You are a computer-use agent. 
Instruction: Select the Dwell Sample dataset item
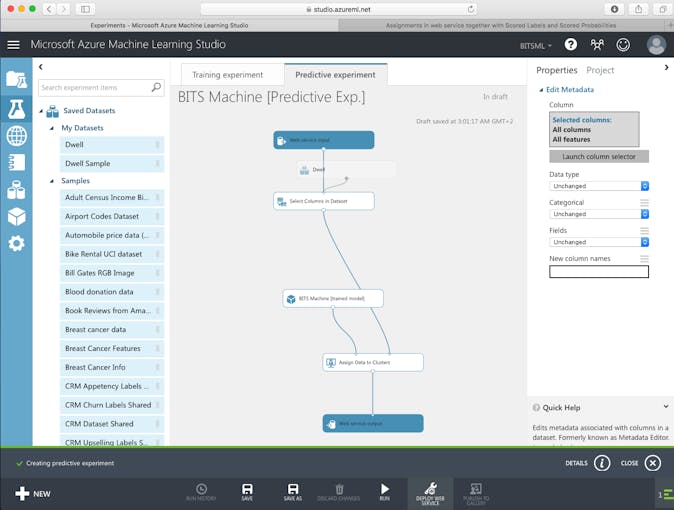tap(112, 164)
